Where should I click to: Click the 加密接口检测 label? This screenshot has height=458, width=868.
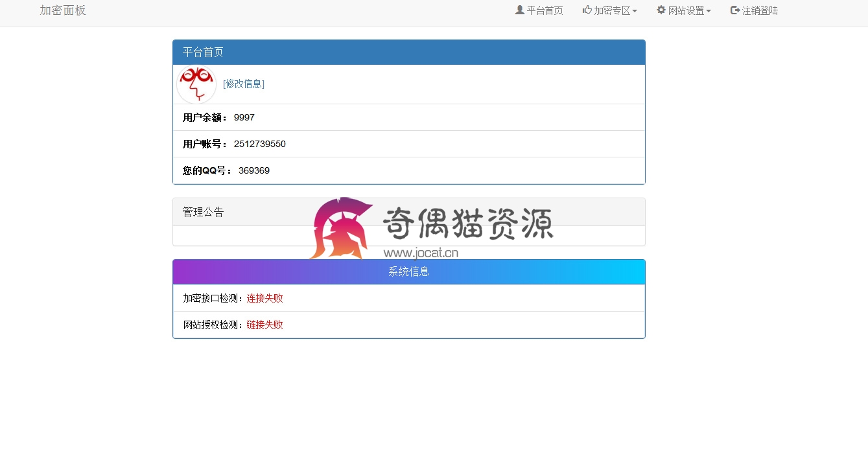point(215,298)
